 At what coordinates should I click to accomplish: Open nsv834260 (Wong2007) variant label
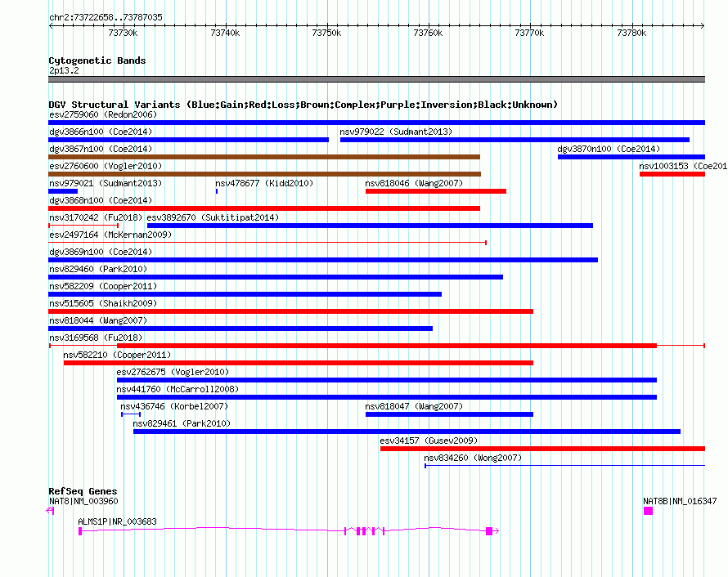pos(473,458)
